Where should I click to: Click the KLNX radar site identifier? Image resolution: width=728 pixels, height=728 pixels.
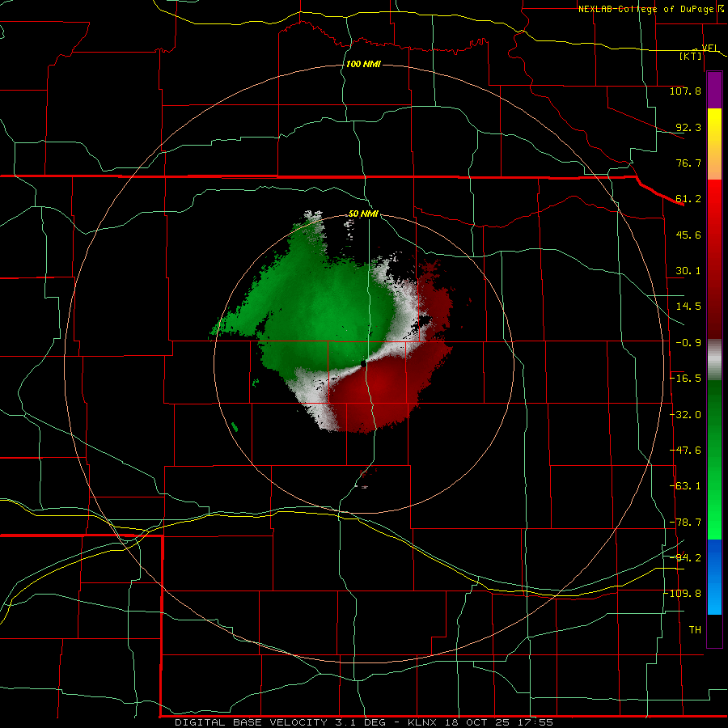tap(422, 722)
